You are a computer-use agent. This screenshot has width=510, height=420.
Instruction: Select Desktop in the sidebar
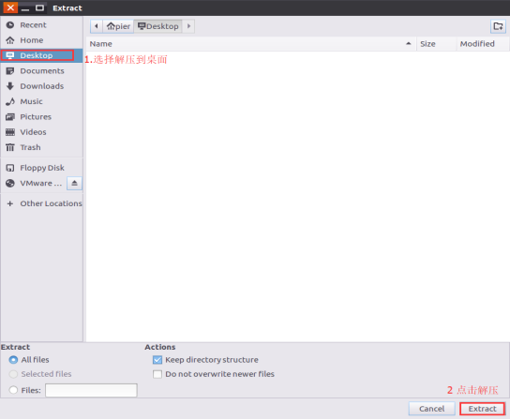pos(41,55)
